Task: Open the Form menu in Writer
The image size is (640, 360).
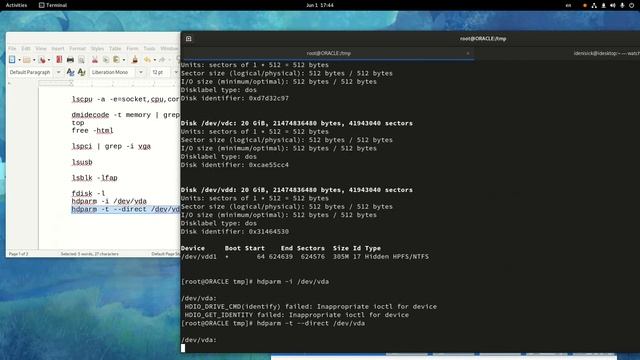Action: (x=132, y=49)
